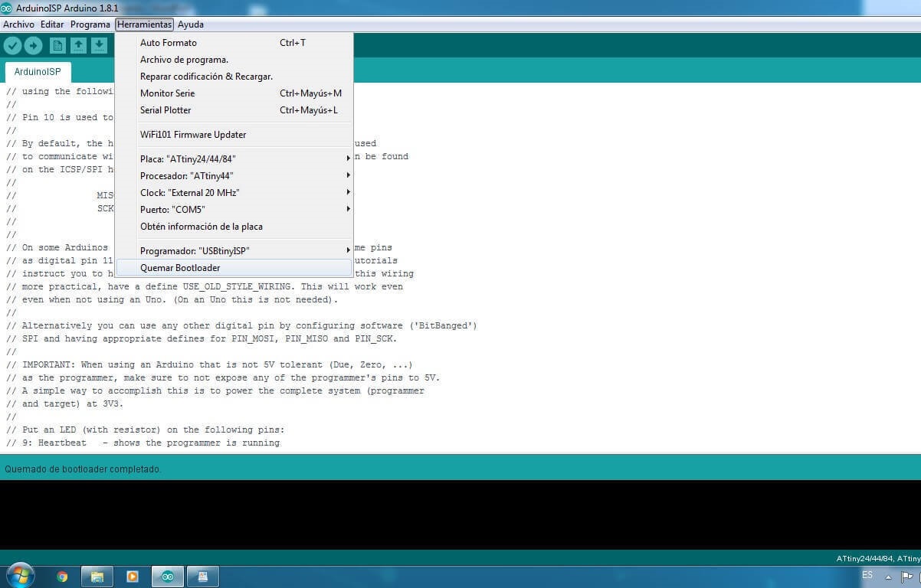Screen dimensions: 921x588
Task: Open the Archivo menu
Action: click(19, 24)
